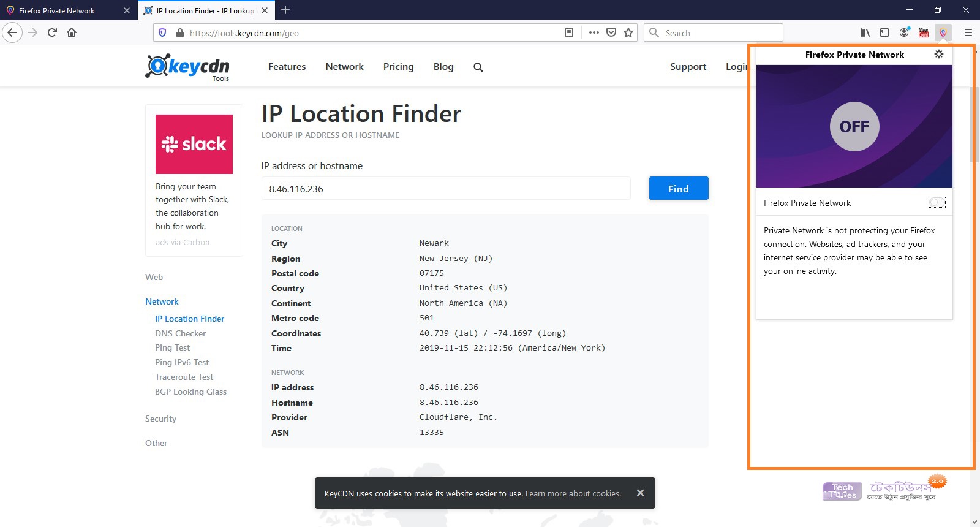
Task: Open a new browser tab
Action: click(285, 10)
